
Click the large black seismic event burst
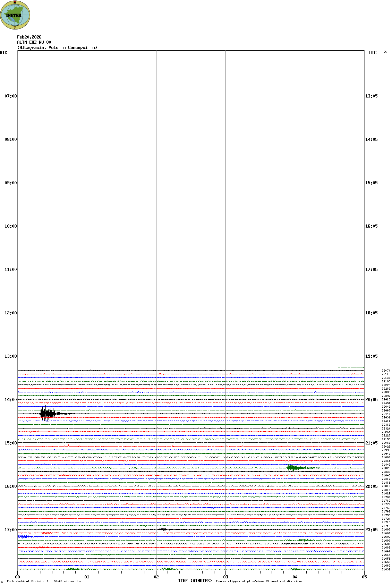click(48, 413)
